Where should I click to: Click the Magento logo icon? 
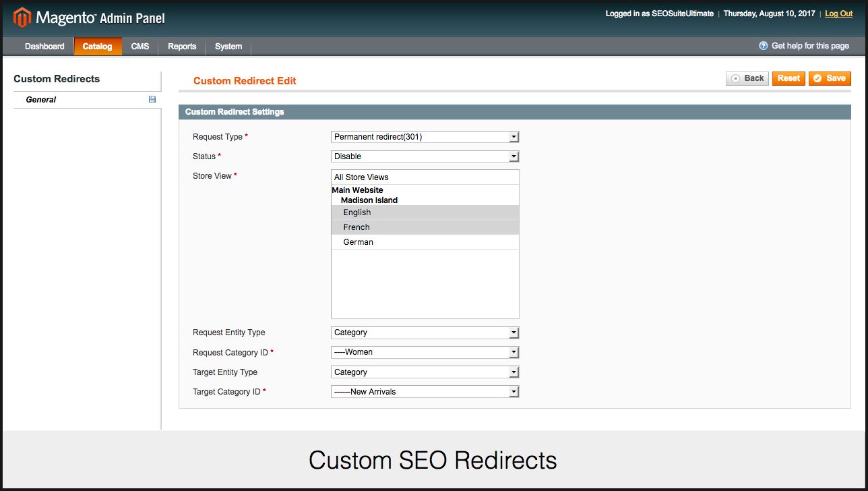click(21, 17)
